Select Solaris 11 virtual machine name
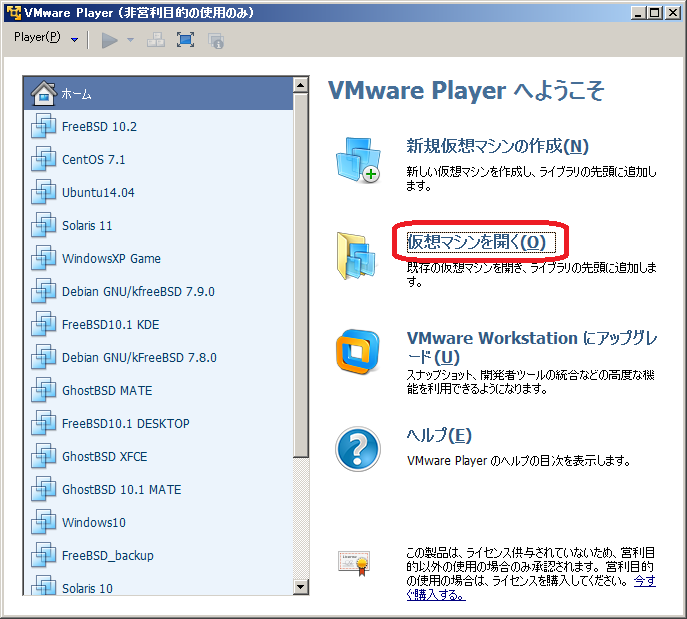 tap(87, 226)
